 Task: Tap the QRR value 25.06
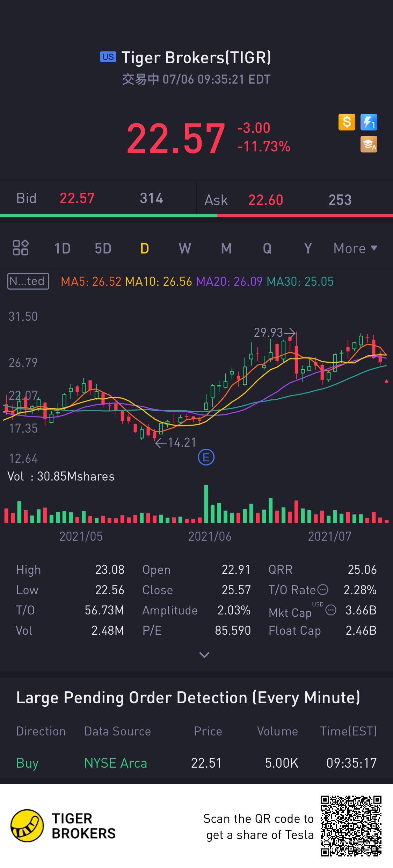pos(362,570)
